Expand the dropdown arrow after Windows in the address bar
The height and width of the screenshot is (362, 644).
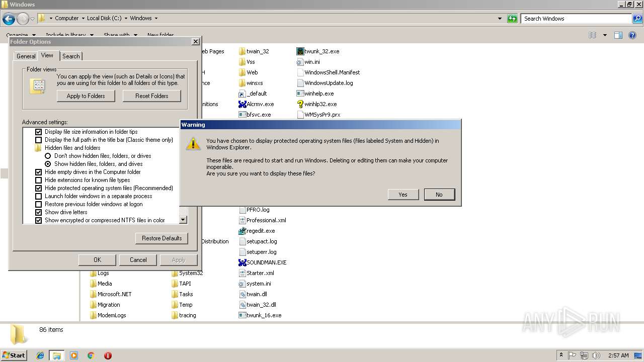click(x=156, y=18)
